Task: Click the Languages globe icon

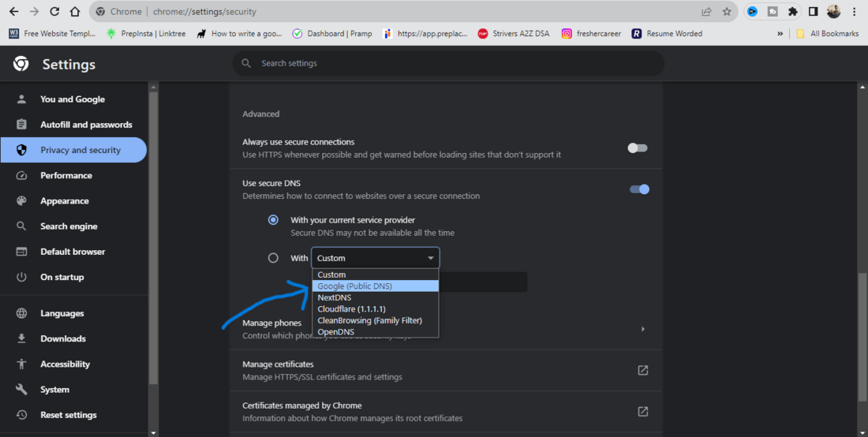Action: coord(21,314)
